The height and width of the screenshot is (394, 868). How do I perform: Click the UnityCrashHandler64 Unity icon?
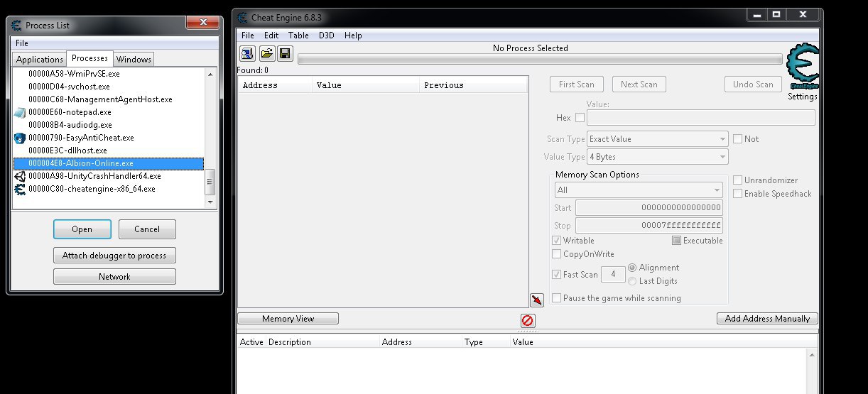pos(20,176)
